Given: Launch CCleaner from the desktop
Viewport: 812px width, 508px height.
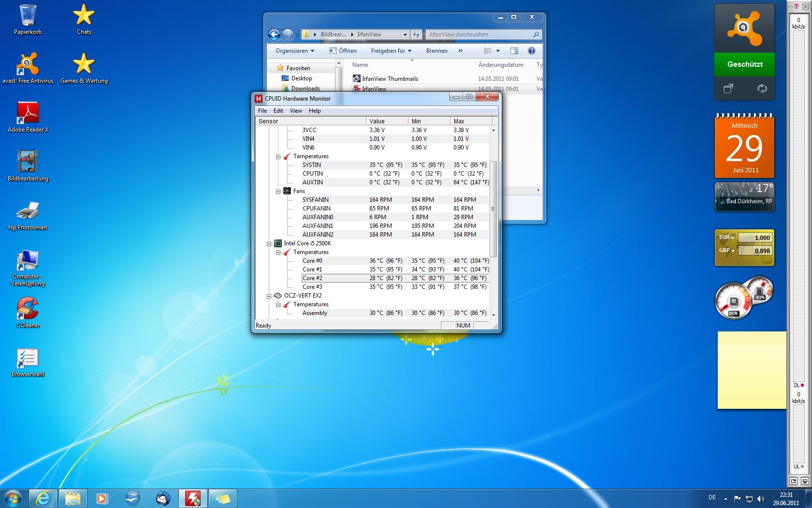Looking at the screenshot, I should [28, 313].
